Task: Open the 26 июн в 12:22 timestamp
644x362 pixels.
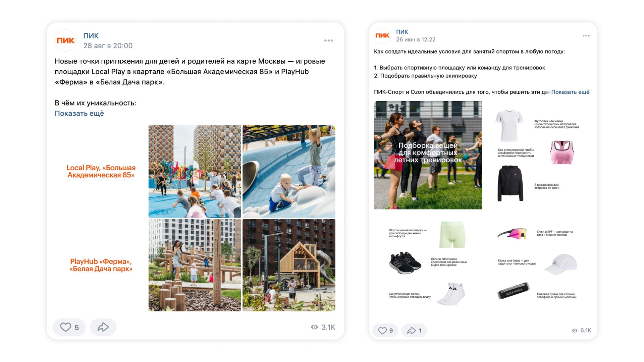Action: point(416,40)
